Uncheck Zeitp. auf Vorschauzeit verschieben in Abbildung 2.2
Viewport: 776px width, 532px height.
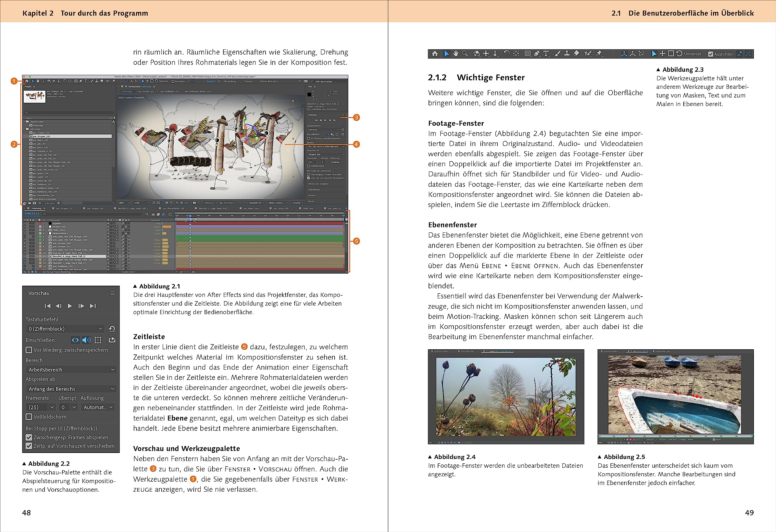(x=29, y=446)
